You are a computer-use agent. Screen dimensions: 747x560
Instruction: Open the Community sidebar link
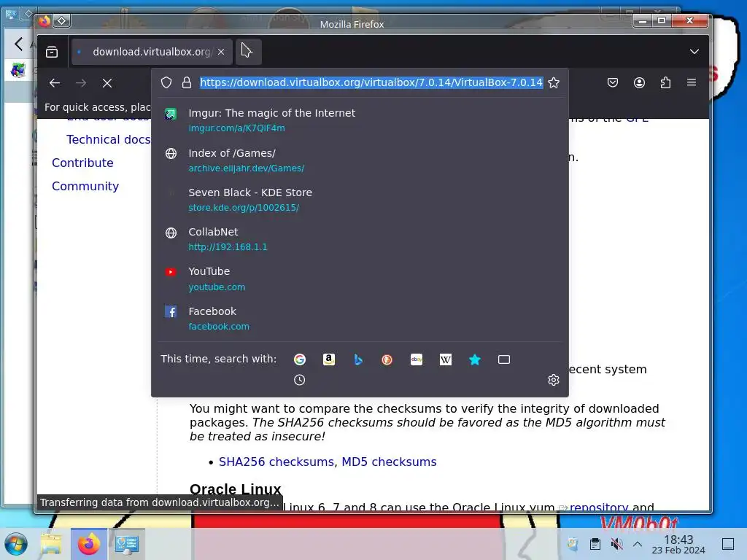coord(85,186)
